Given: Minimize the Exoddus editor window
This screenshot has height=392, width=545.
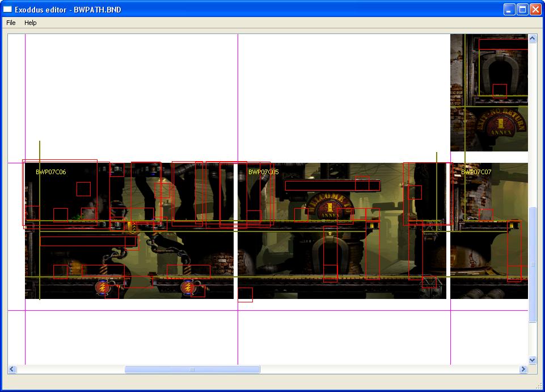Looking at the screenshot, I should tap(509, 10).
